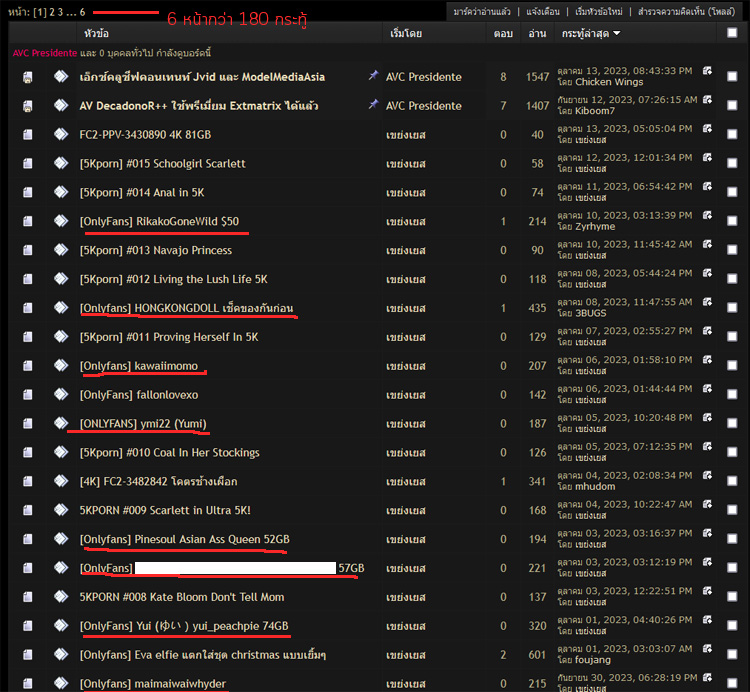Go to last post icon in RikakoGoneWild $50 row

click(x=707, y=215)
